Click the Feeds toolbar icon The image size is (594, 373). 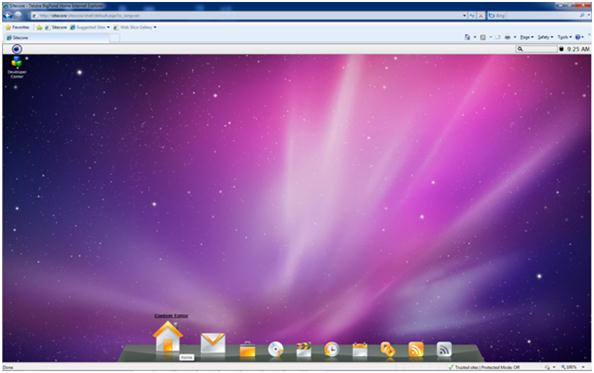pos(483,37)
